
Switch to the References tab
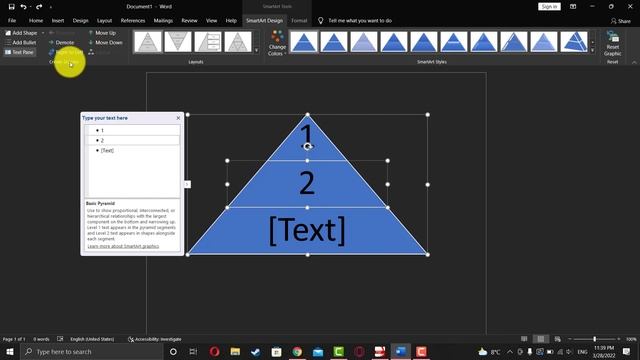click(x=133, y=20)
